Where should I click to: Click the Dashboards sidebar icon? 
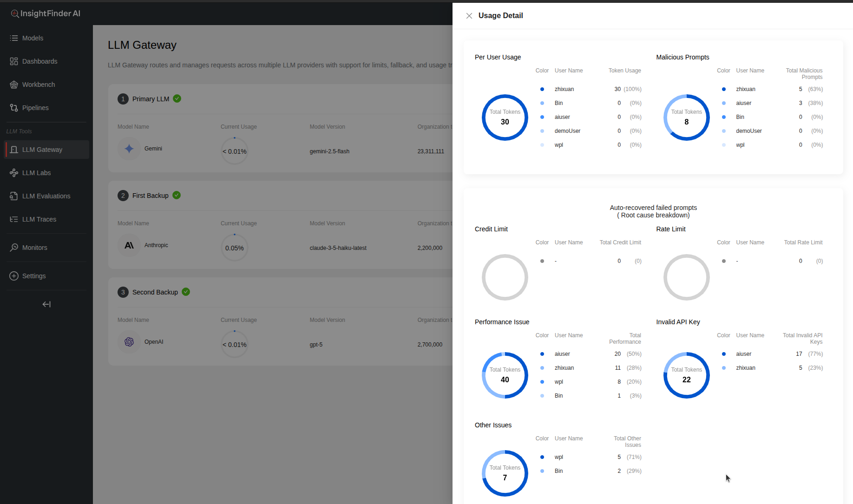point(14,61)
